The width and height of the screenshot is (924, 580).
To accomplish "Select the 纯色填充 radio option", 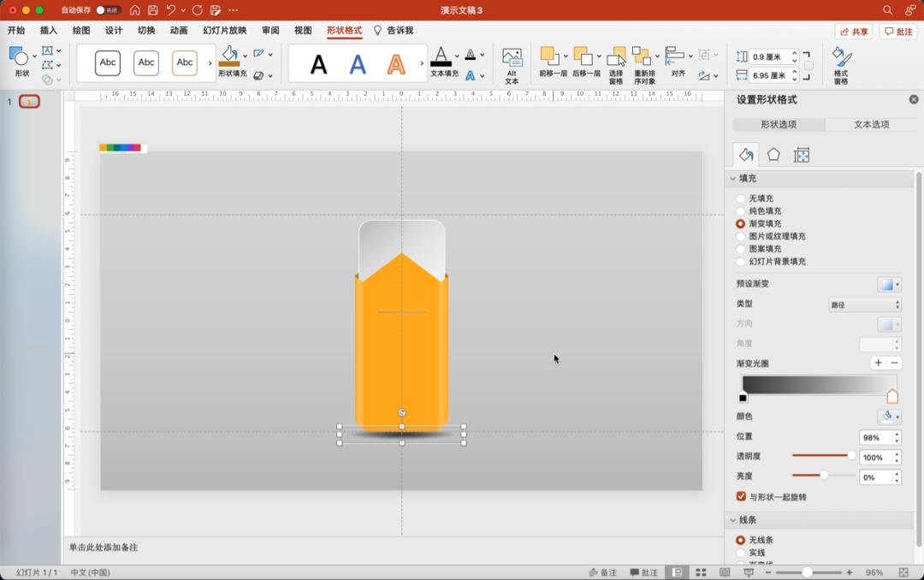I will [x=741, y=210].
